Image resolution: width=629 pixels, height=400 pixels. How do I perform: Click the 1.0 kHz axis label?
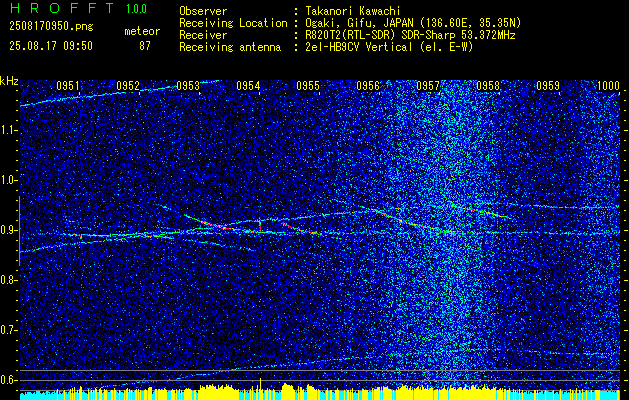point(7,181)
